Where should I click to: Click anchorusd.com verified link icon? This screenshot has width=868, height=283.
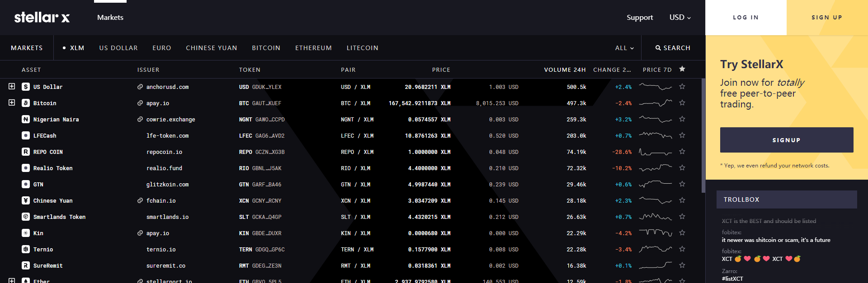click(140, 87)
